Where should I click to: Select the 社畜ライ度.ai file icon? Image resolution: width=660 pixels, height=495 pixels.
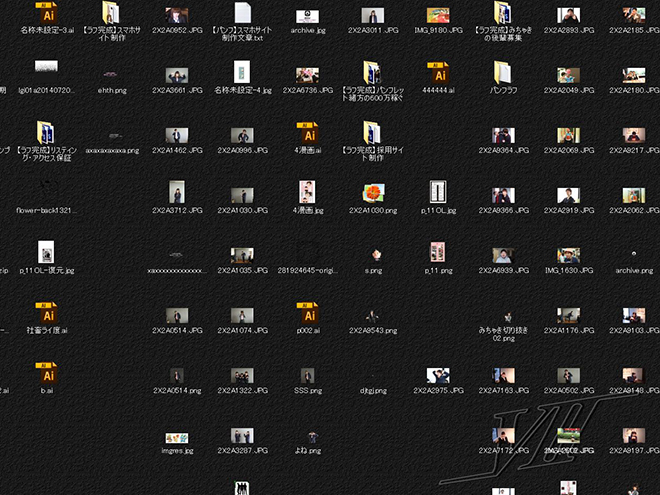47,312
